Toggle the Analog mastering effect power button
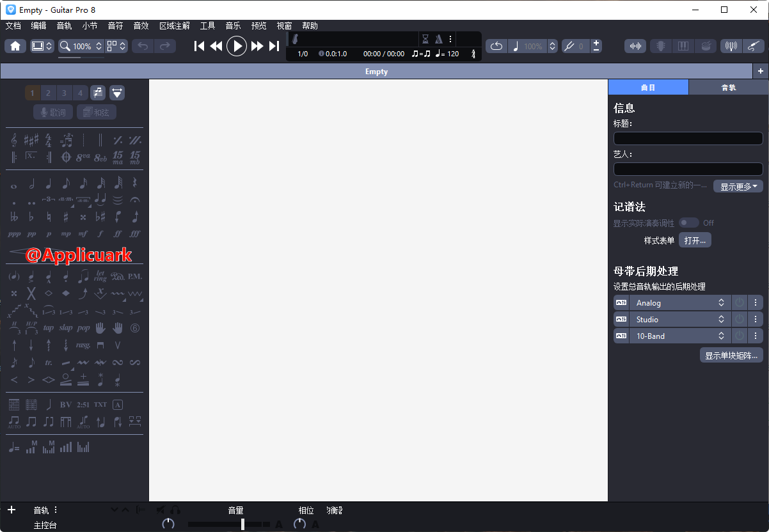 (740, 302)
